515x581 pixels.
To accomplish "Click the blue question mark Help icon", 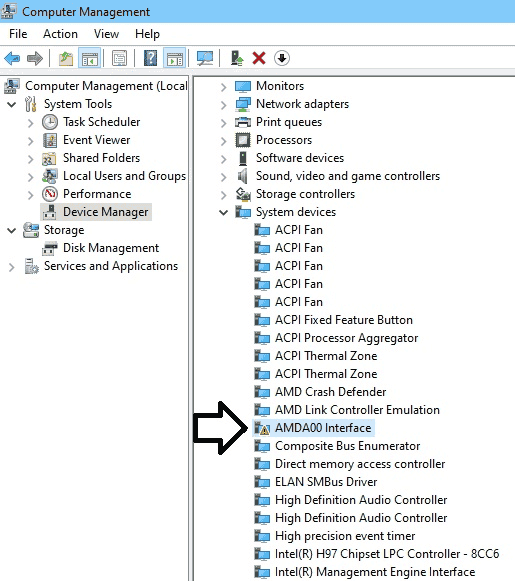I will [150, 58].
